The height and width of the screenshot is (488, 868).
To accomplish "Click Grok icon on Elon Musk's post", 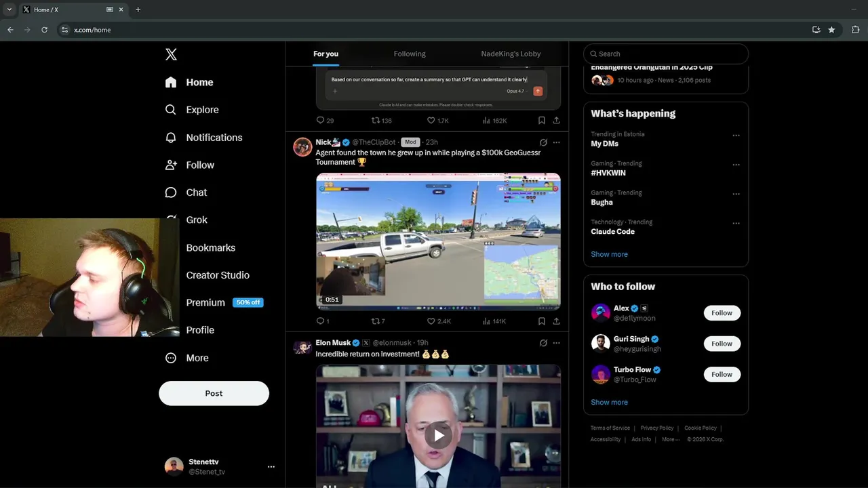I will [x=543, y=343].
